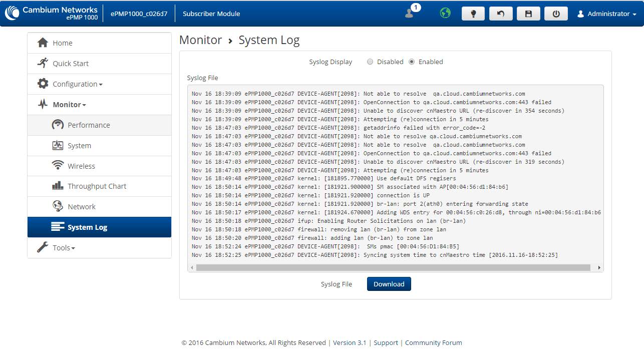
Task: Click the Configuration gear icon
Action: tap(43, 84)
